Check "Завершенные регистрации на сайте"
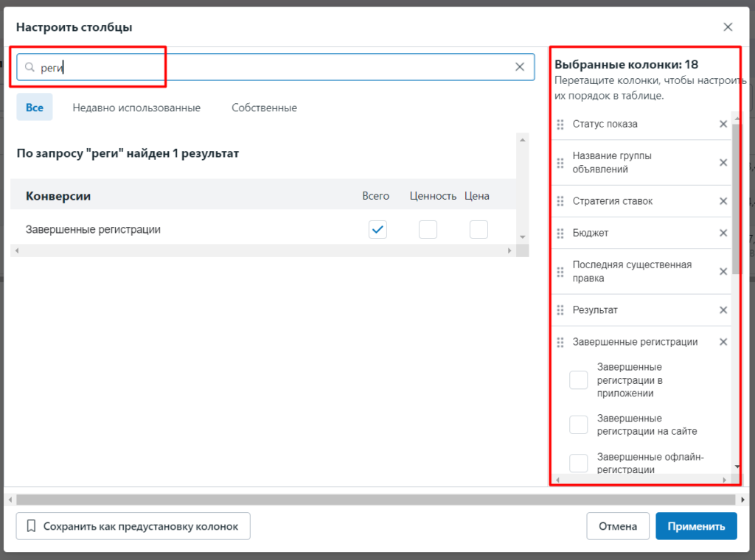Screen dimensions: 755x560 tap(578, 424)
